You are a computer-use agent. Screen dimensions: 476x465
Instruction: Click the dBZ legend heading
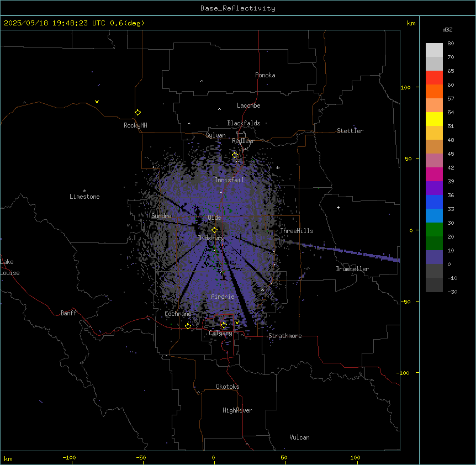[448, 29]
